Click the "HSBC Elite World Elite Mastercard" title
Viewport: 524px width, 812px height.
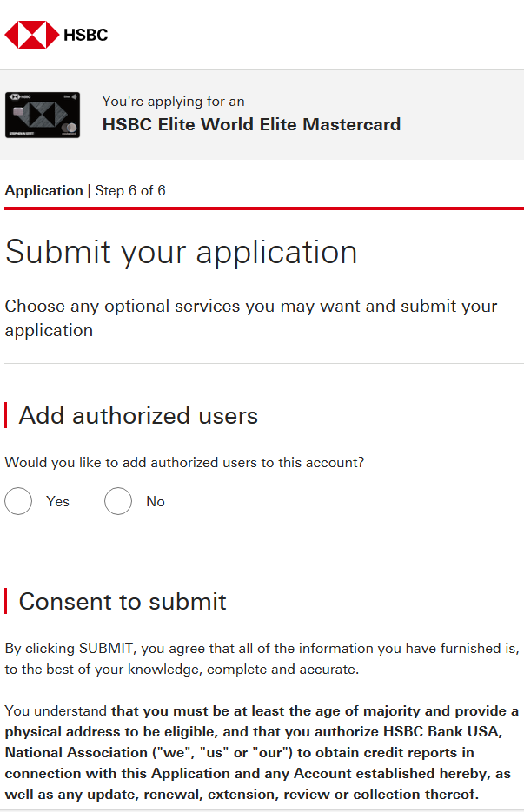251,124
